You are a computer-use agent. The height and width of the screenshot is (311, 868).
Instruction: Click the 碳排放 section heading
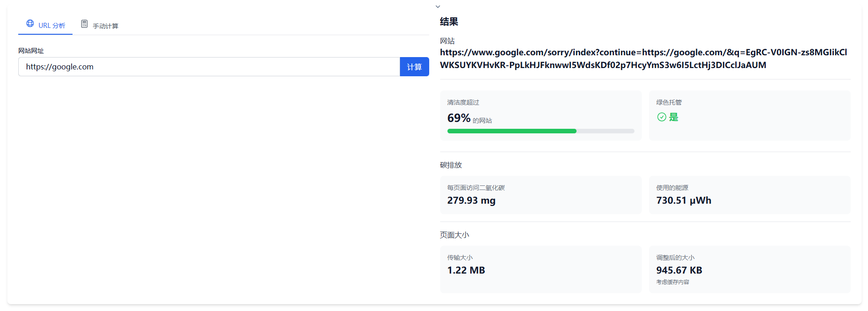451,165
